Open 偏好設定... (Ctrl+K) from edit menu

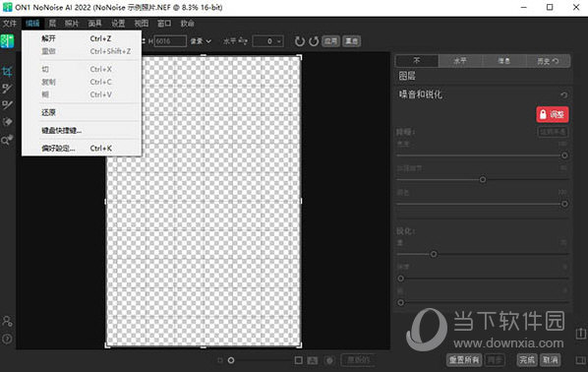point(82,149)
